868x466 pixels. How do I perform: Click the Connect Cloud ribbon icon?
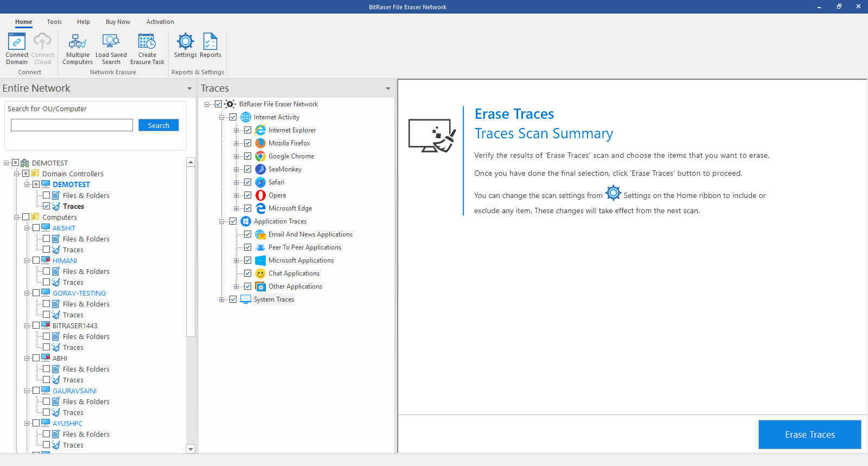click(42, 42)
